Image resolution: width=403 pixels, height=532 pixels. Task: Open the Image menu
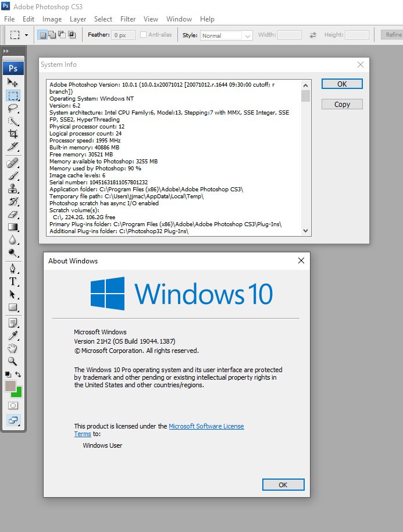[x=52, y=19]
